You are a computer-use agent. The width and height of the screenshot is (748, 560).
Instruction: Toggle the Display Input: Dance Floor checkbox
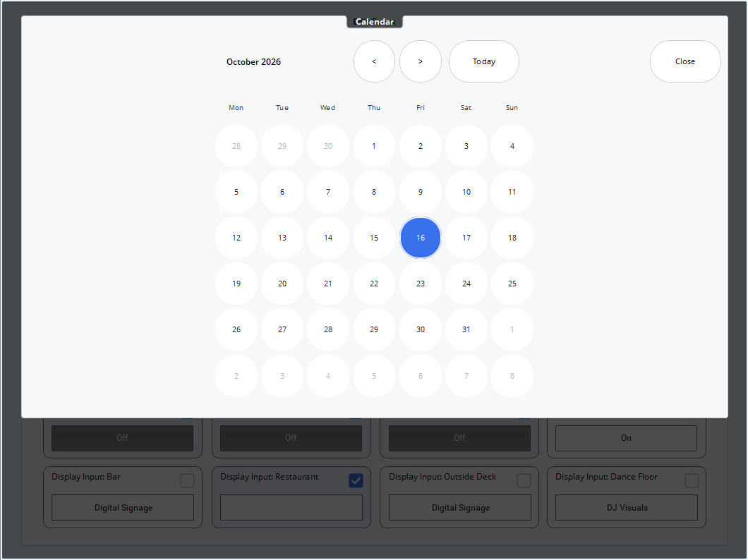click(x=692, y=480)
